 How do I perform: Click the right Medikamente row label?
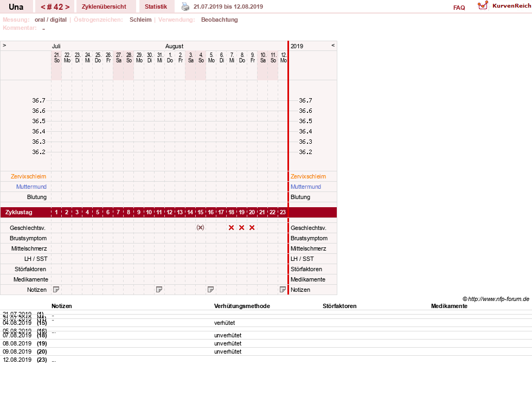[x=307, y=279]
